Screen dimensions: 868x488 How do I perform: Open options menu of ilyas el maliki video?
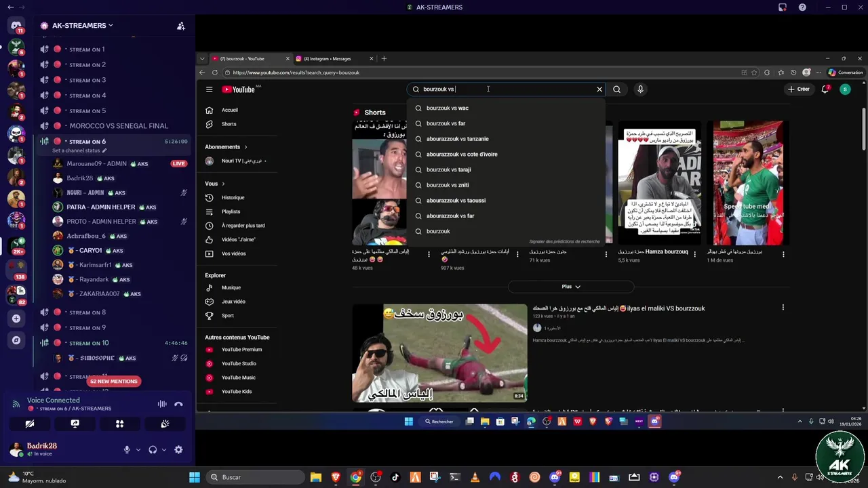point(783,308)
